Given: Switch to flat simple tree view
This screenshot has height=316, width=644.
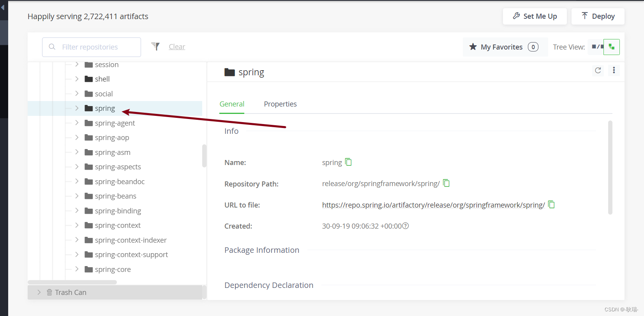Looking at the screenshot, I should point(596,47).
